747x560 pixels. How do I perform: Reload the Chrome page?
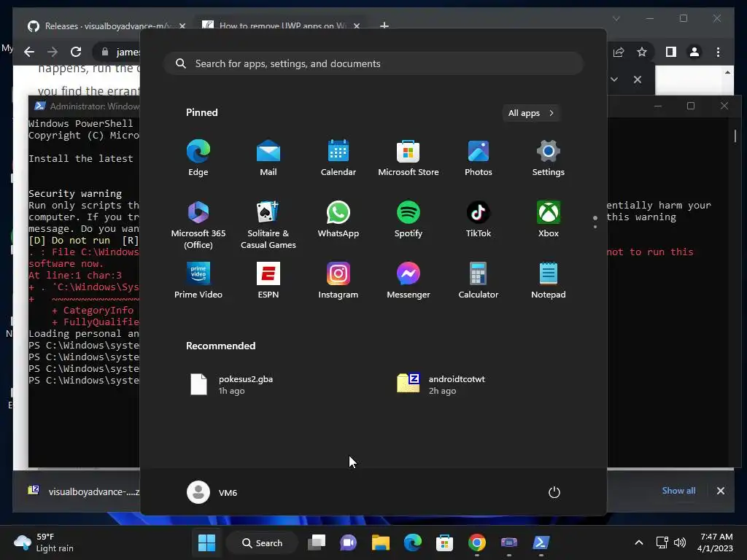pos(76,52)
